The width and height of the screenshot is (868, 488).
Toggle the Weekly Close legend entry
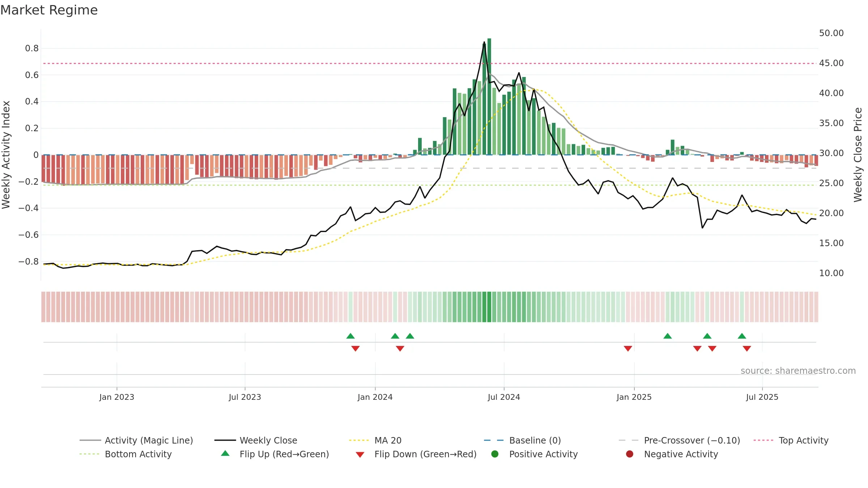tap(256, 440)
